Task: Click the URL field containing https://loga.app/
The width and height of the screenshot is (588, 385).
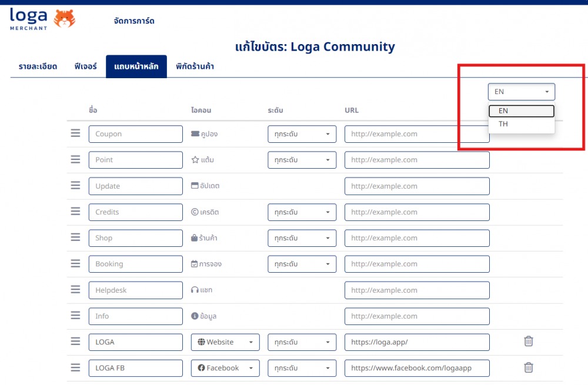Action: pos(416,342)
